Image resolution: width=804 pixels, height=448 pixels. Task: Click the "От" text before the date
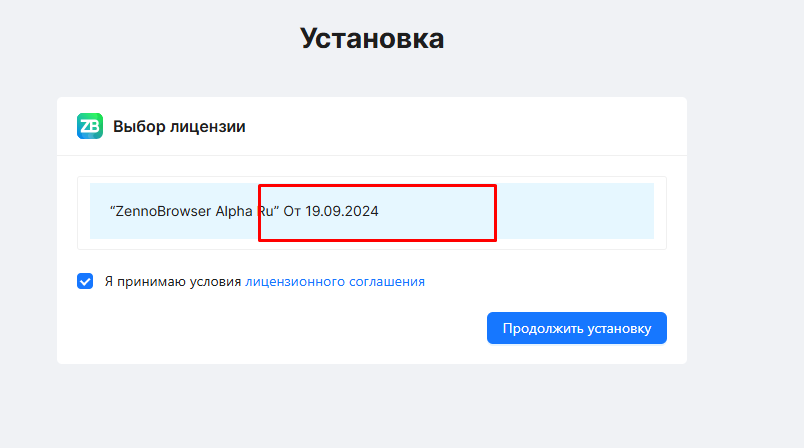292,212
